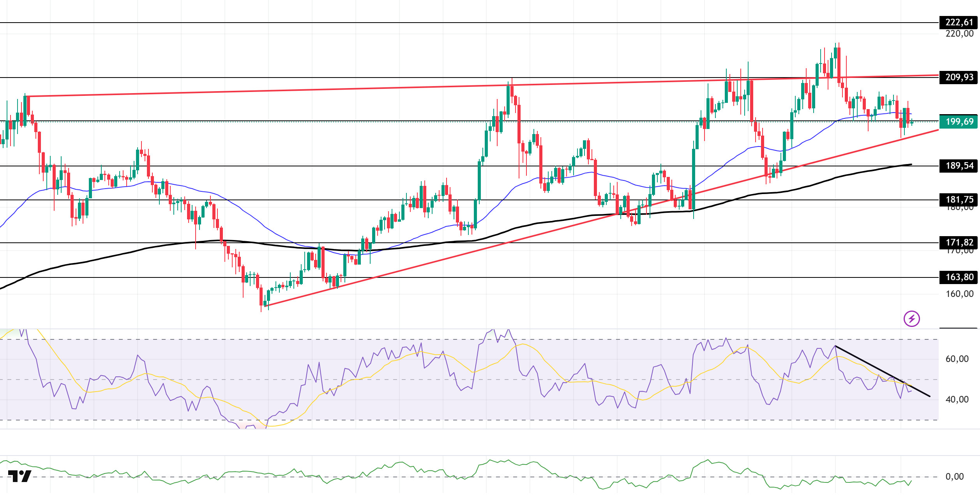Select the 209,93 price level label

[959, 77]
